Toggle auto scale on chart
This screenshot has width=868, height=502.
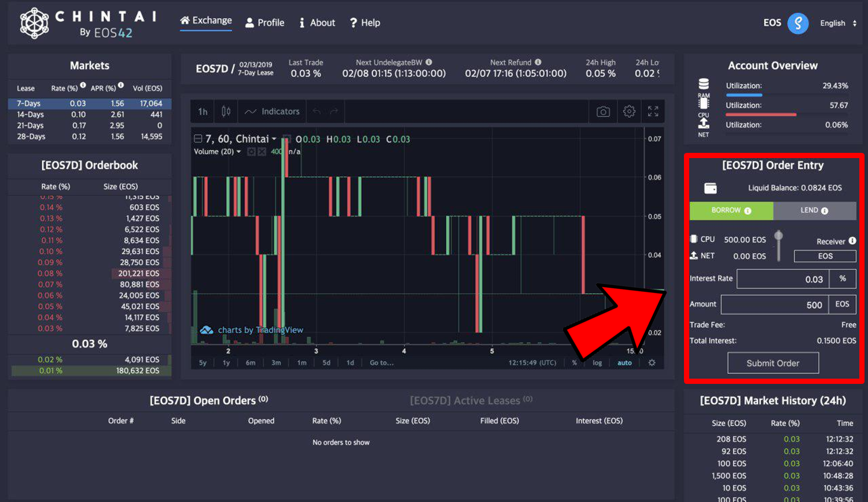point(624,363)
